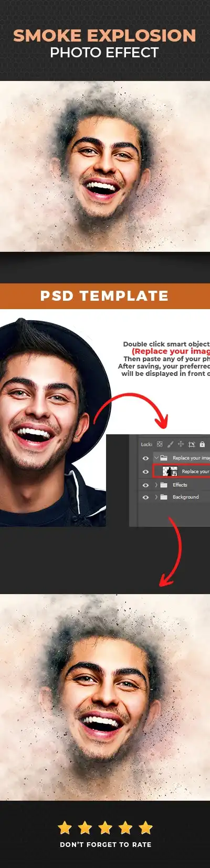This screenshot has width=210, height=868.
Task: Click the prevent artboard auto-nesting lock icon
Action: [x=192, y=445]
